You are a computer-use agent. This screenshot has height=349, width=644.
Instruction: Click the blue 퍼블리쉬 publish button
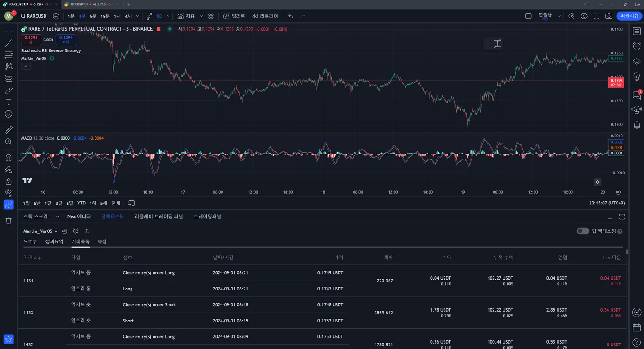pyautogui.click(x=629, y=16)
